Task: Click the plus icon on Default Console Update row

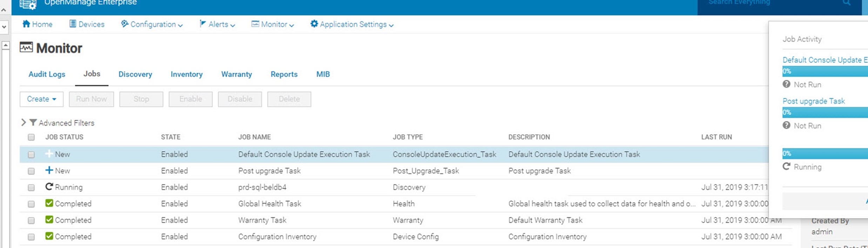Action: point(49,154)
